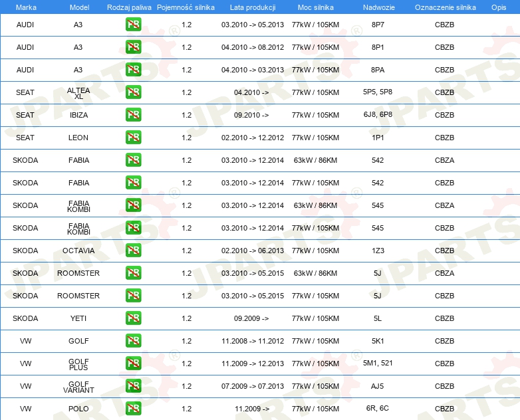
Task: Click fuel icon in VW Polo row
Action: tap(133, 409)
